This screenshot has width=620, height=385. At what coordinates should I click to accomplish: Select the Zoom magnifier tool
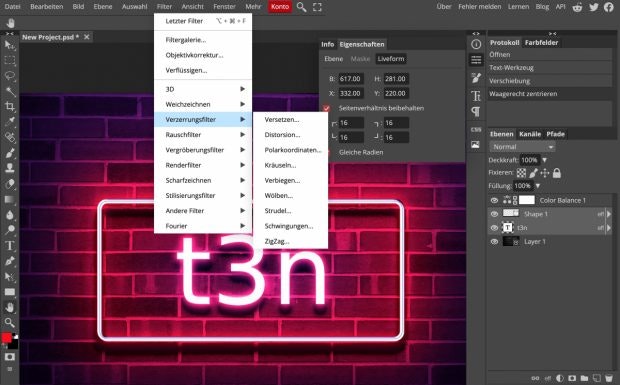point(9,323)
